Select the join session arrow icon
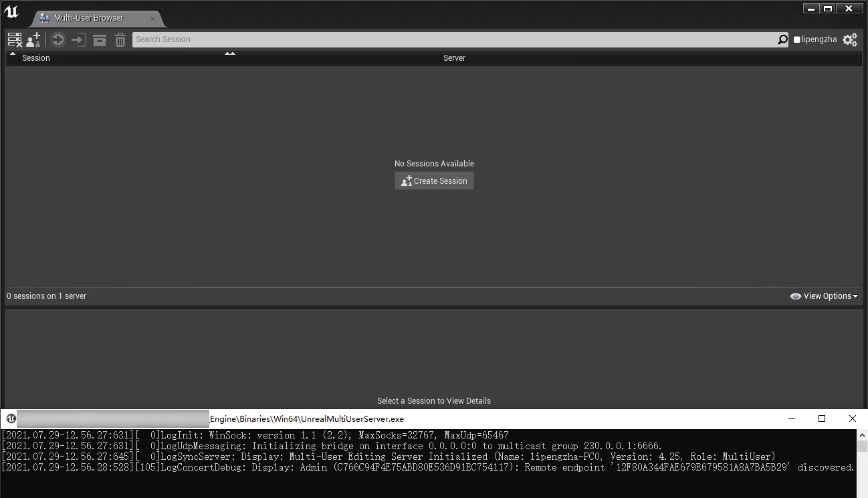 pos(78,39)
